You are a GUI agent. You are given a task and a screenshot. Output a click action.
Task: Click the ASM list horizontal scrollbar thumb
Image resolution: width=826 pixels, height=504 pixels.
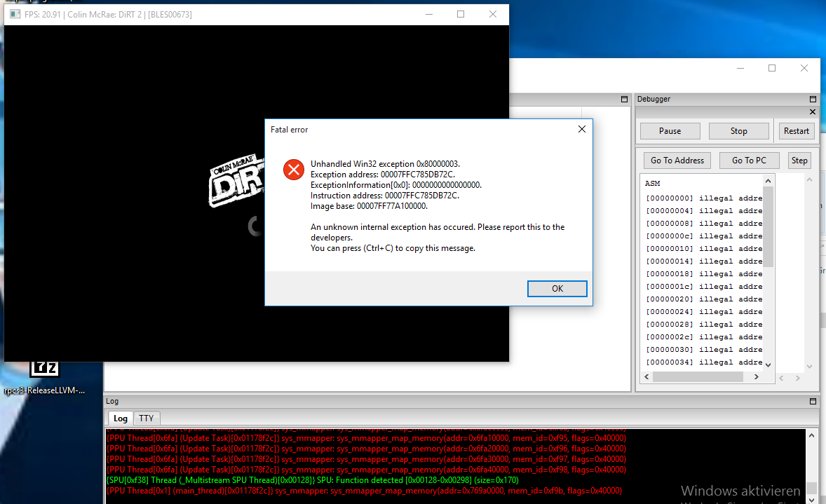pos(698,377)
